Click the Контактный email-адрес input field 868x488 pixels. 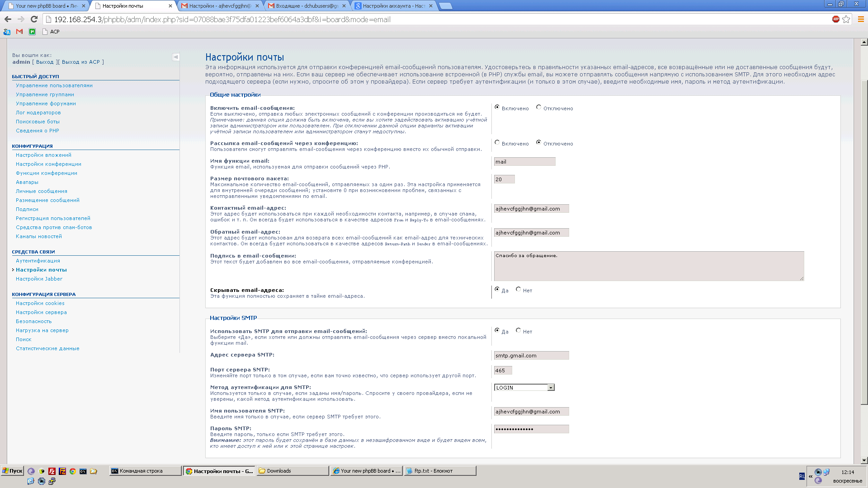click(531, 209)
